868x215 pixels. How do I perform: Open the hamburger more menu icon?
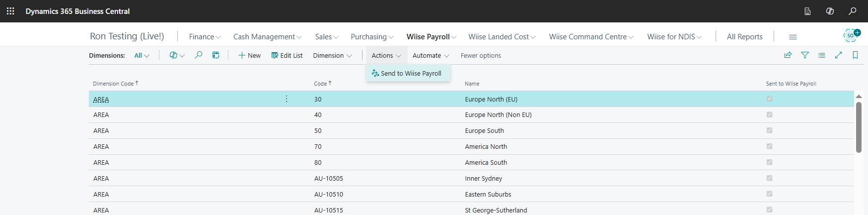(x=793, y=37)
